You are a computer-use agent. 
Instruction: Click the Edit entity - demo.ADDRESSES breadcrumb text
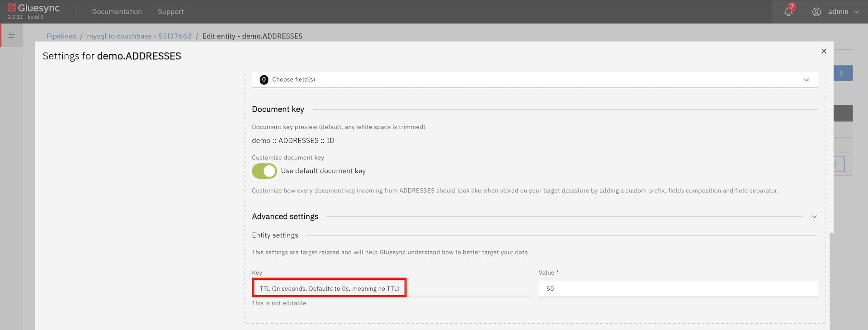pyautogui.click(x=252, y=36)
